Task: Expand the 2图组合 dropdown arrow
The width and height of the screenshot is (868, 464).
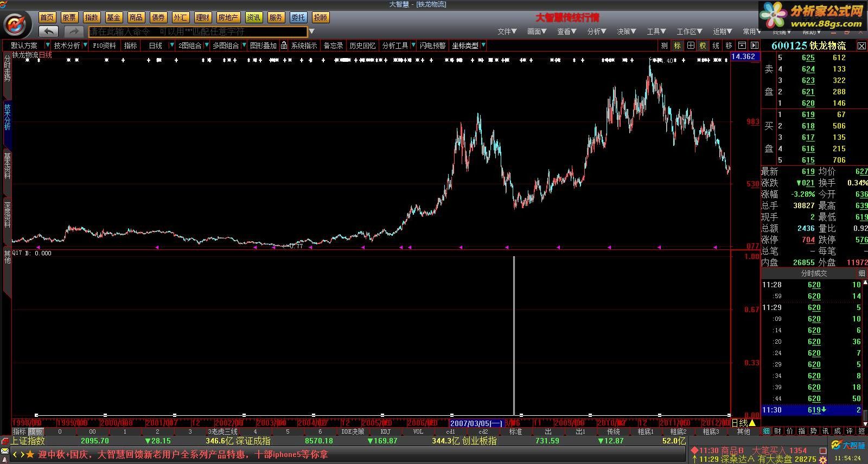Action: 206,46
